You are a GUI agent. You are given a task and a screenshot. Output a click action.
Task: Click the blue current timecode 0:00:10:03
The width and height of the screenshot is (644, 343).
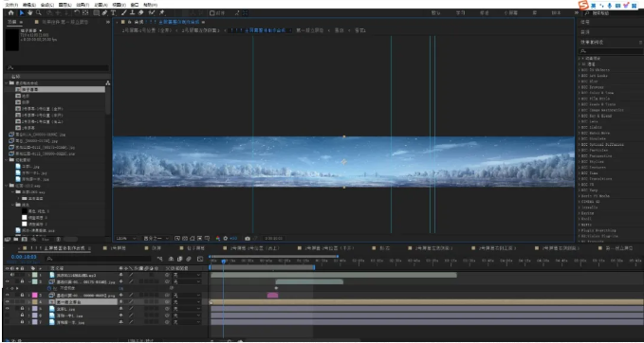24,257
